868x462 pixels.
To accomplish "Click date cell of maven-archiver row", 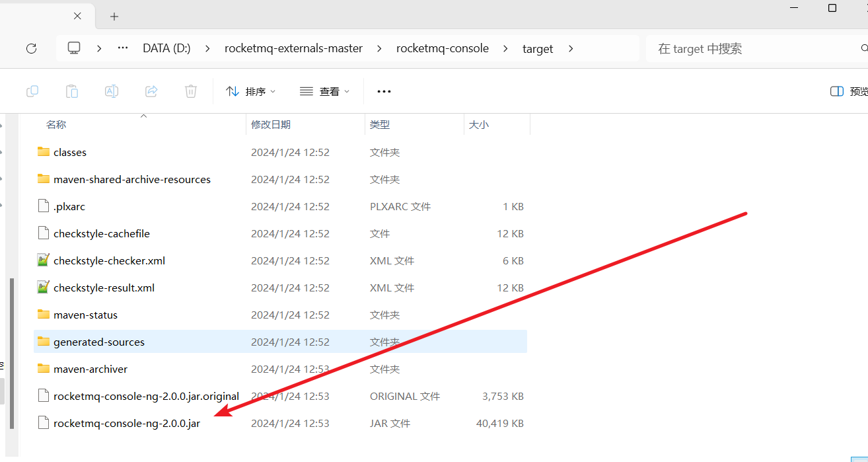I will click(x=290, y=369).
